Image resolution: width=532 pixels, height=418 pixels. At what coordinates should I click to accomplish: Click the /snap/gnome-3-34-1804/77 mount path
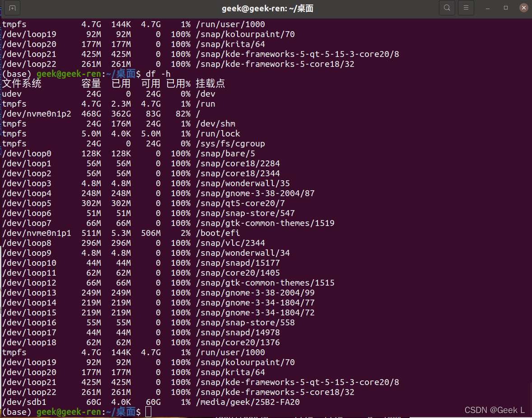point(255,303)
